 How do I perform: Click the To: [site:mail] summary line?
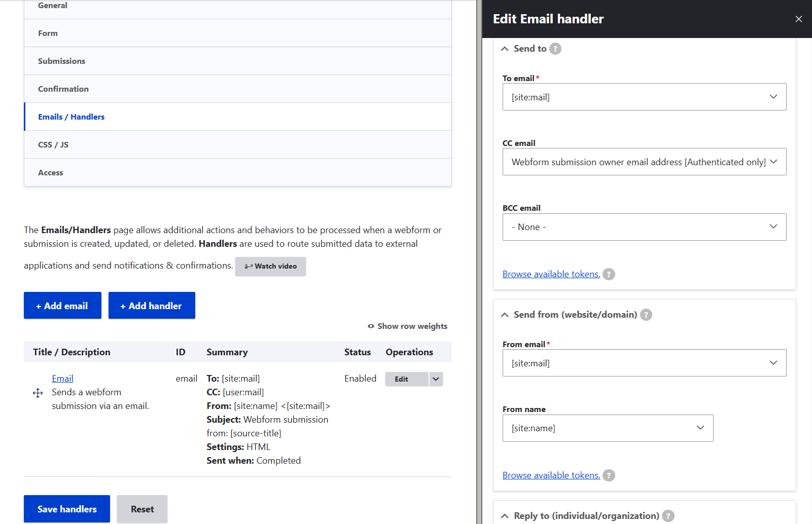tap(233, 379)
